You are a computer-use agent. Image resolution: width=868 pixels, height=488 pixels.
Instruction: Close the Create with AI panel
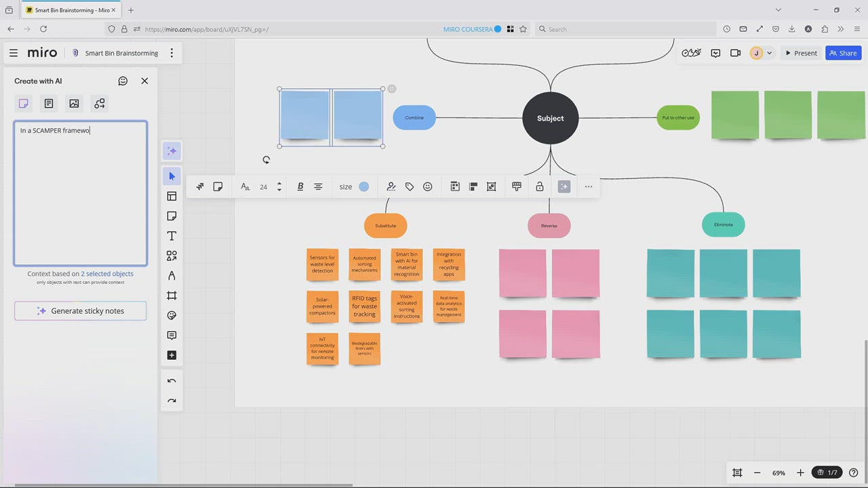pos(144,81)
